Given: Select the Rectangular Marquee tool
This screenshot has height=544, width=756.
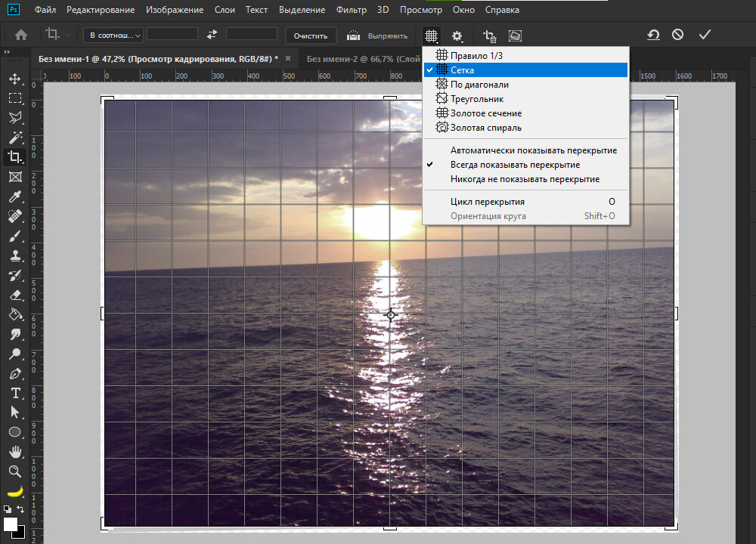Looking at the screenshot, I should tap(14, 98).
